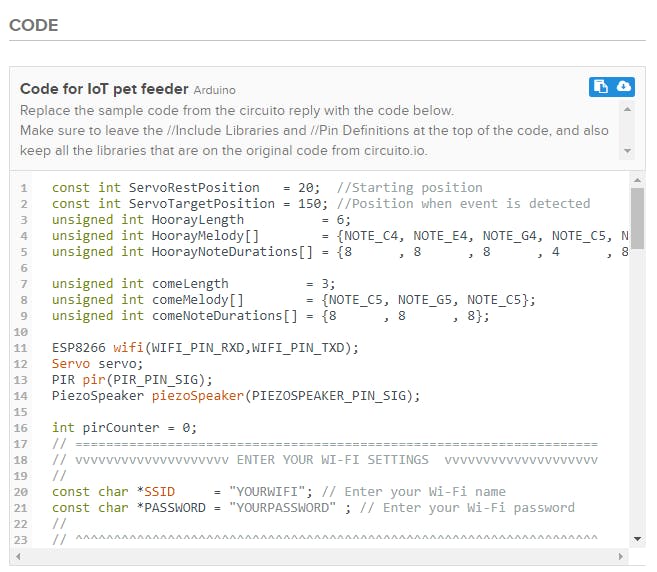The height and width of the screenshot is (572, 657).
Task: Click the cloud download icon
Action: (622, 87)
